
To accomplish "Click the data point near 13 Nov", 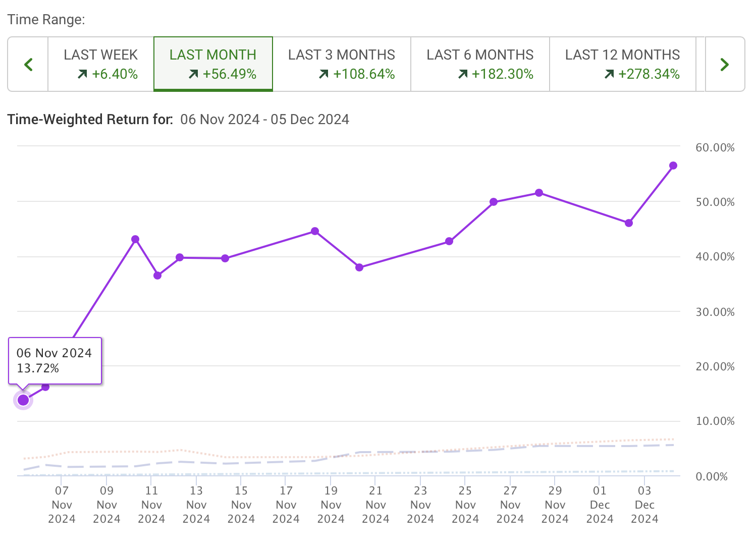I will pyautogui.click(x=180, y=257).
